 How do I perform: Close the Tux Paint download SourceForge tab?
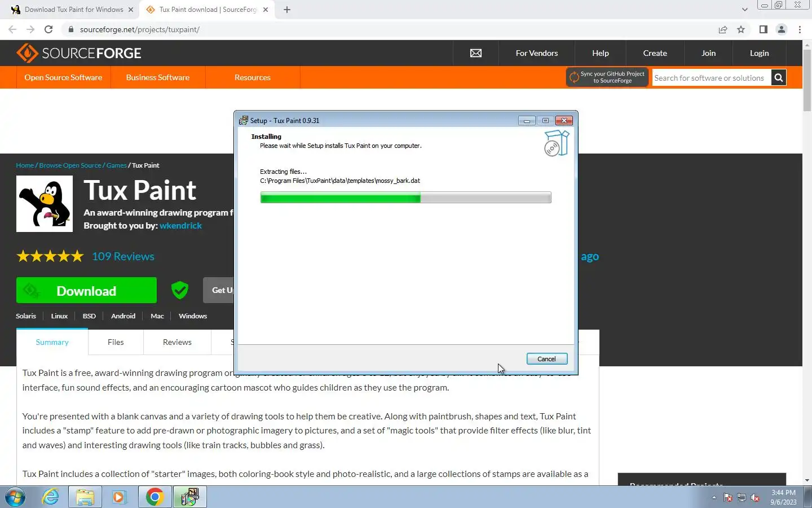[266, 10]
